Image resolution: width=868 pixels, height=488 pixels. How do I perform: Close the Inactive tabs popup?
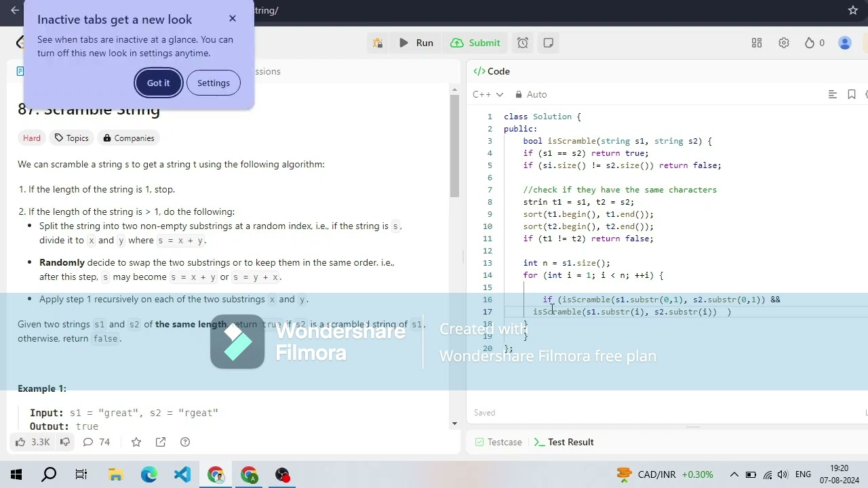(233, 18)
